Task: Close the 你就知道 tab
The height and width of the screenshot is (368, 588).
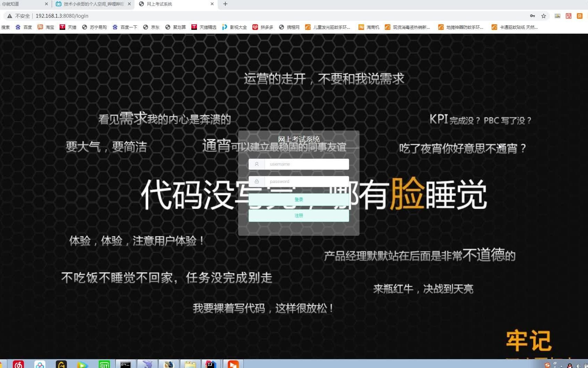Action: [x=46, y=4]
